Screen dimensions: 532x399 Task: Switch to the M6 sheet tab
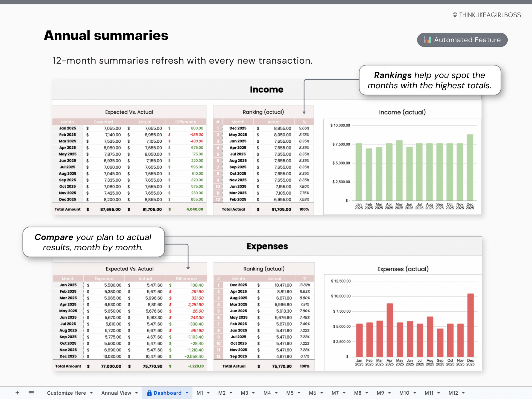click(312, 393)
